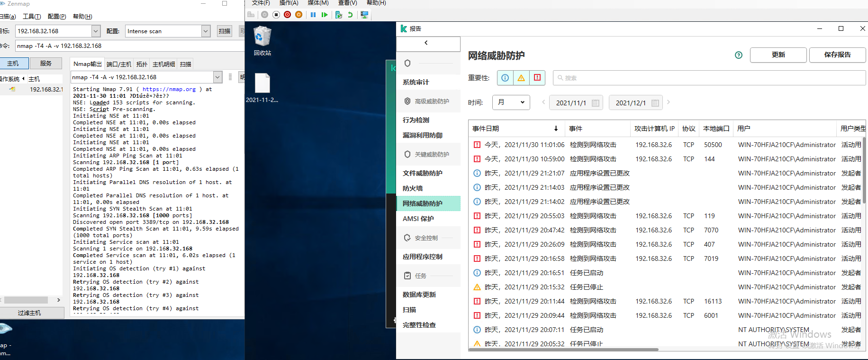Screen dimensions: 868x360
Task: Click the 服务 button in Zenmap
Action: [x=46, y=63]
